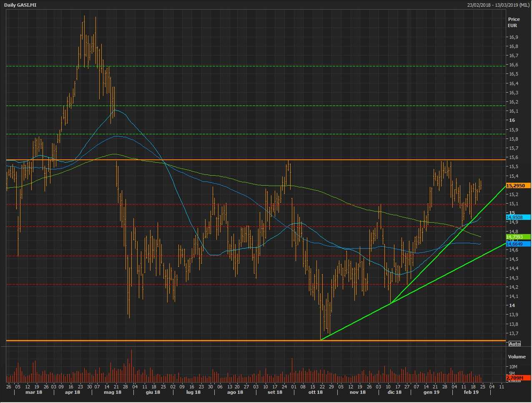Click the Daily GASI.MI chart title

pyautogui.click(x=19, y=5)
